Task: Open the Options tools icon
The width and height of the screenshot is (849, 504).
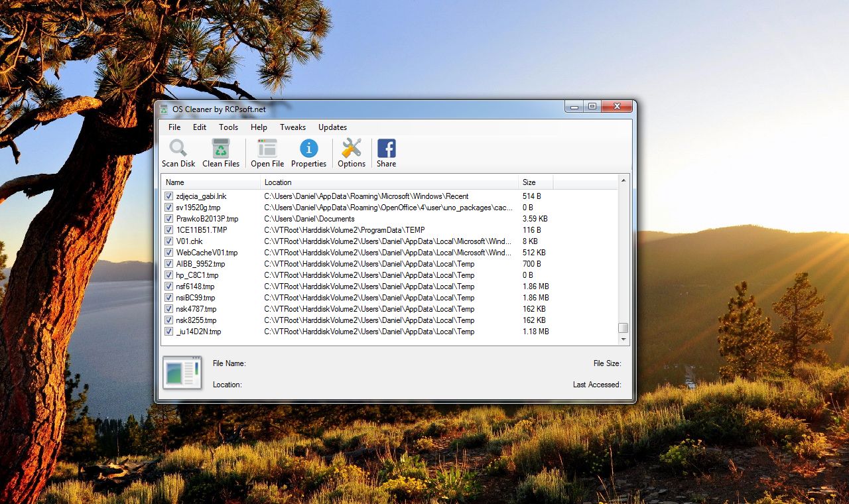Action: (351, 153)
